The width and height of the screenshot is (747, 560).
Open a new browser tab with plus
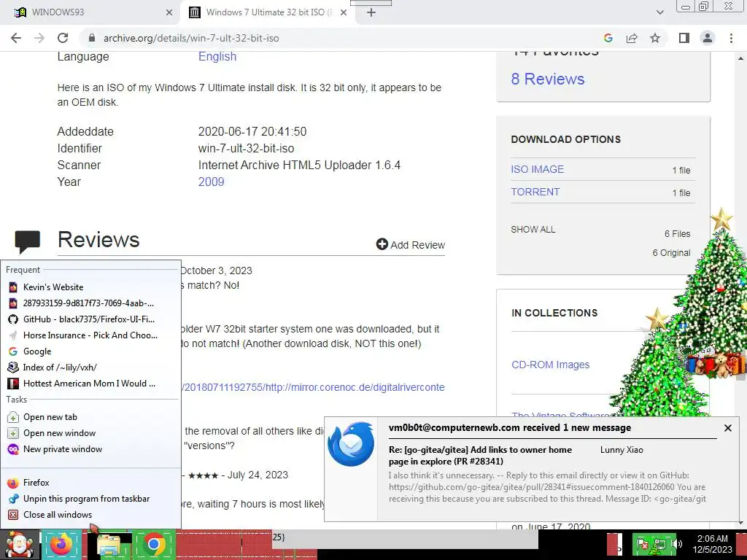(x=371, y=13)
